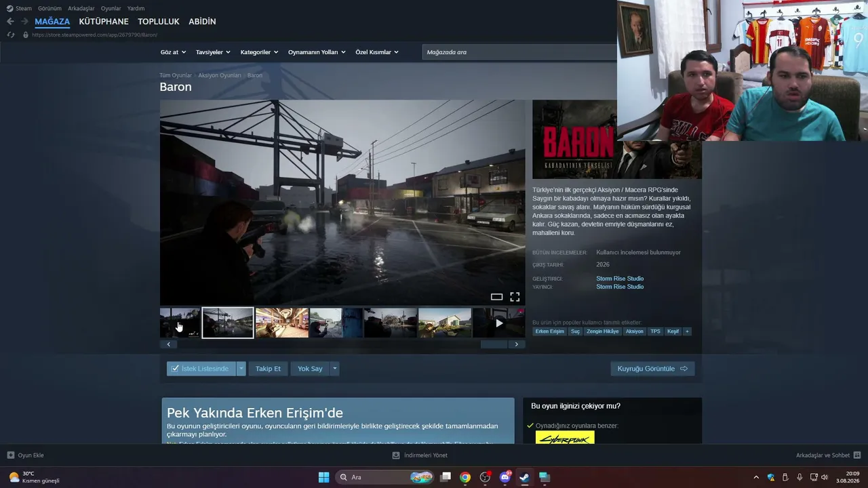Open the Steam taskbar icon
The height and width of the screenshot is (488, 868).
tap(524, 477)
